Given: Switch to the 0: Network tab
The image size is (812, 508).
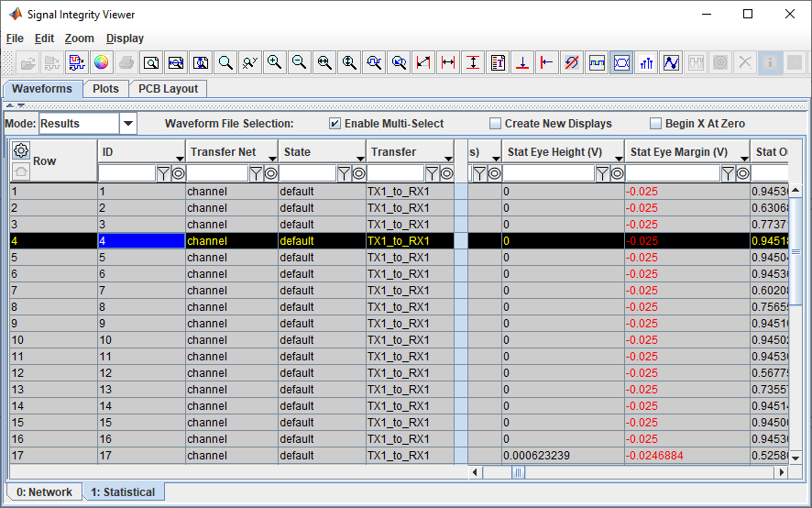Looking at the screenshot, I should click(44, 492).
